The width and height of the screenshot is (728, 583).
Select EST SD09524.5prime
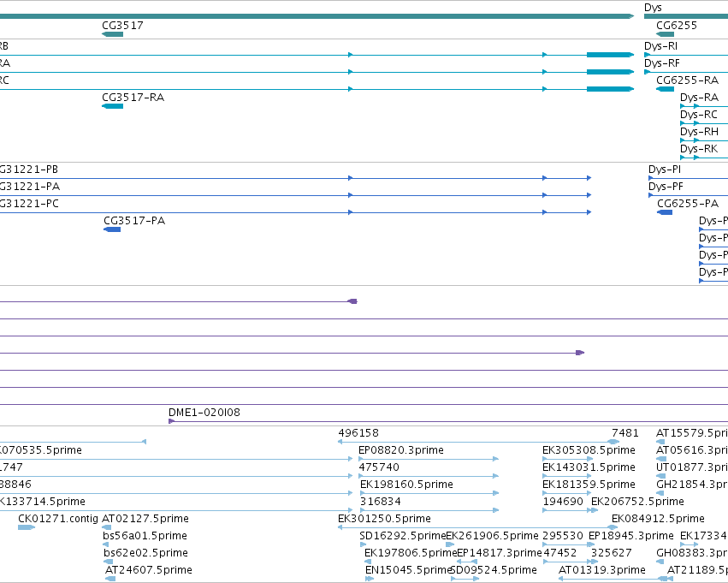494,570
